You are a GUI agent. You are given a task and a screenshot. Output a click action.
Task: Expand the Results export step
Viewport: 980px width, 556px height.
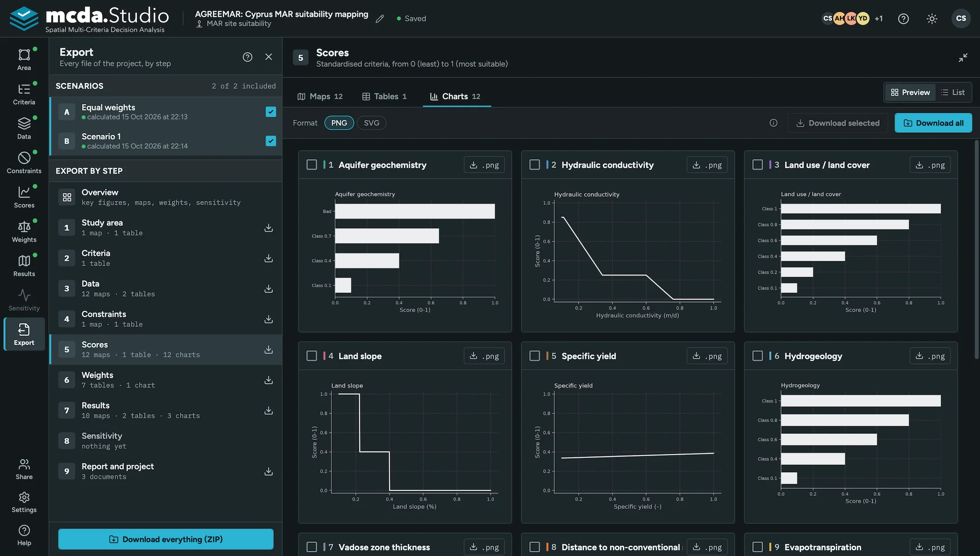coord(166,410)
